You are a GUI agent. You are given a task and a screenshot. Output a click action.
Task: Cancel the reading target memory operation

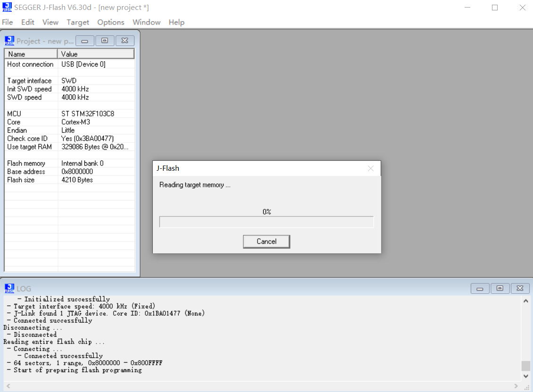pyautogui.click(x=266, y=242)
